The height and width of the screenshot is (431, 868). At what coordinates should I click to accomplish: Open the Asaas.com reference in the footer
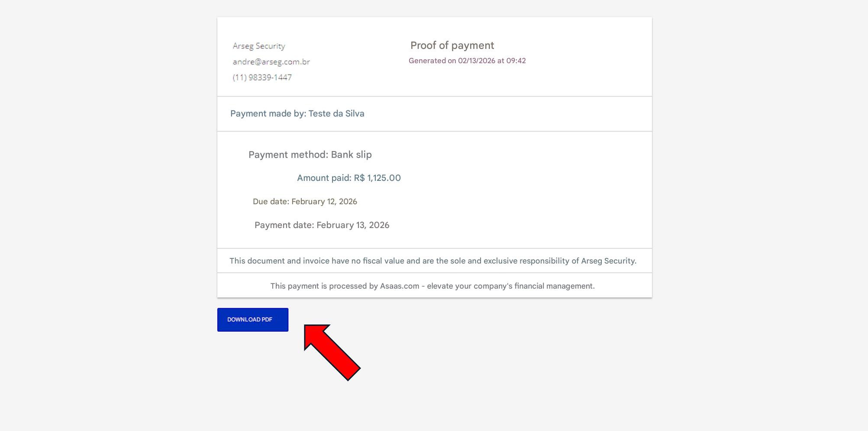click(x=399, y=286)
